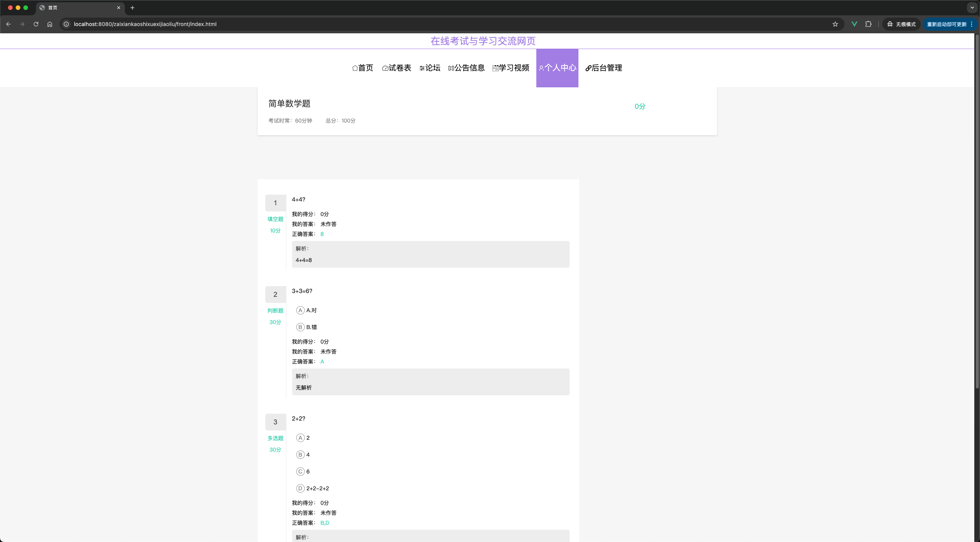Image resolution: width=980 pixels, height=542 pixels.
Task: Check option C (6) for question 3
Action: tap(303, 472)
